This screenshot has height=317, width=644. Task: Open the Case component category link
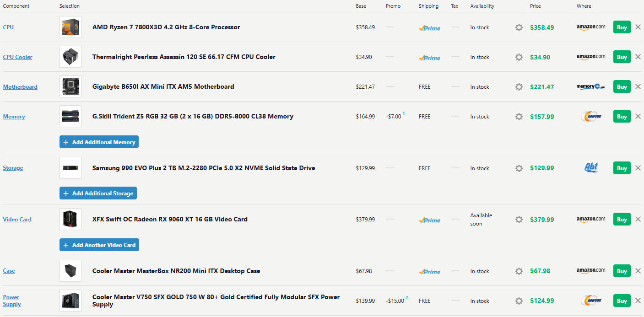9,271
